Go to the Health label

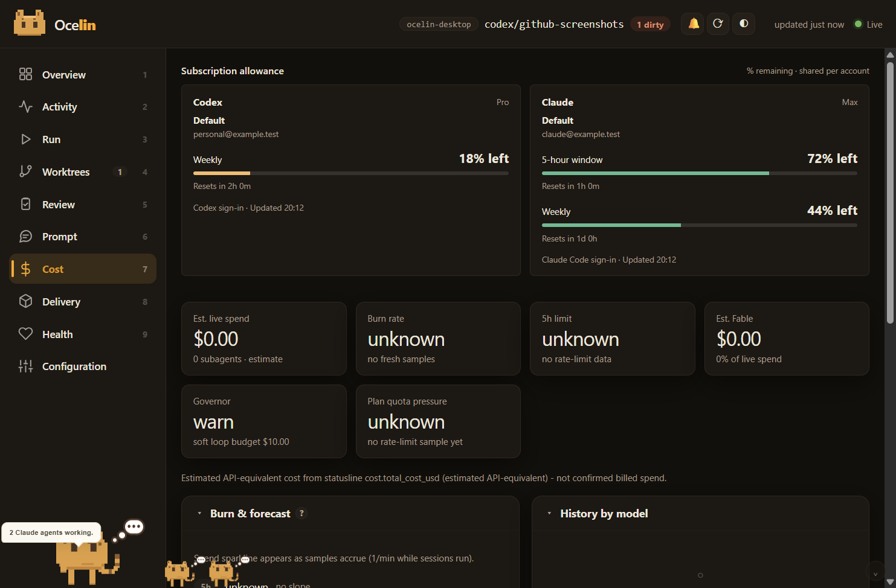tap(57, 334)
